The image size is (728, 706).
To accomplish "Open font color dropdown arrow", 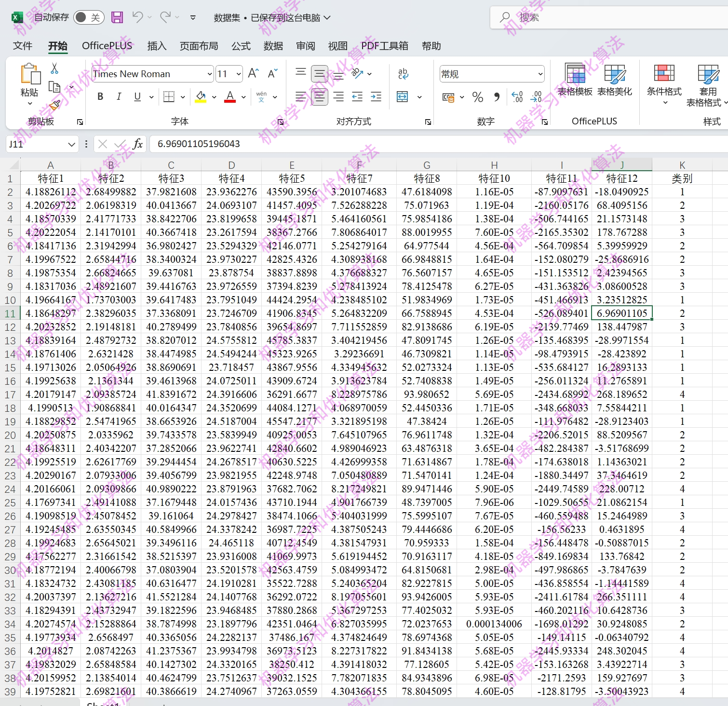I will (x=243, y=97).
